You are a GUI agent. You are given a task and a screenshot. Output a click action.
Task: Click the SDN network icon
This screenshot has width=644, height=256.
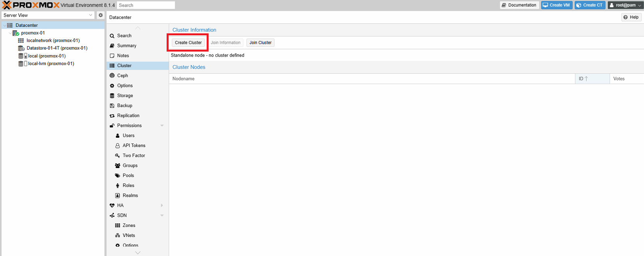point(112,216)
